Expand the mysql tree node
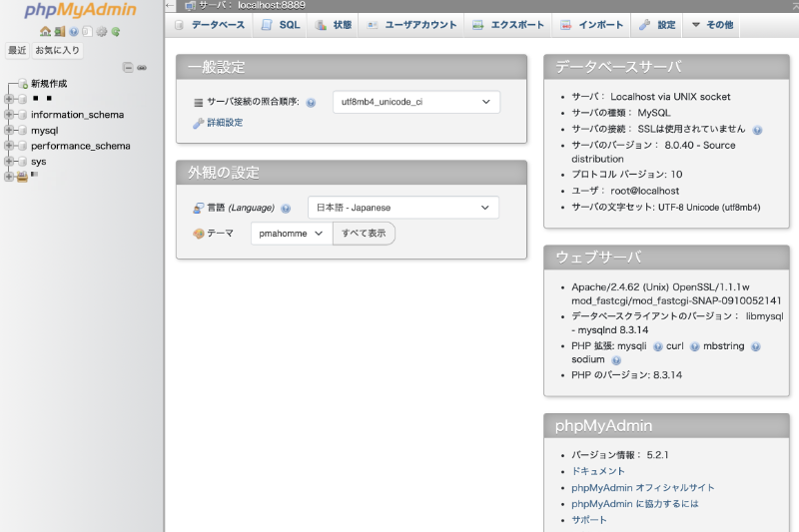The image size is (799, 532). 9,131
